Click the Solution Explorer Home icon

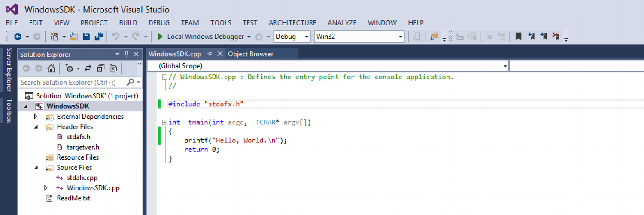(x=51, y=68)
